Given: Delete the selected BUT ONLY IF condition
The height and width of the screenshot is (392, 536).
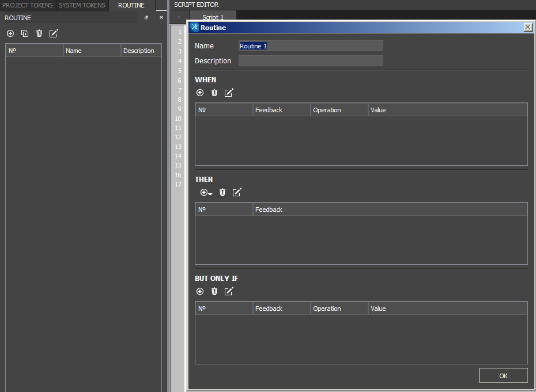Looking at the screenshot, I should (x=214, y=291).
